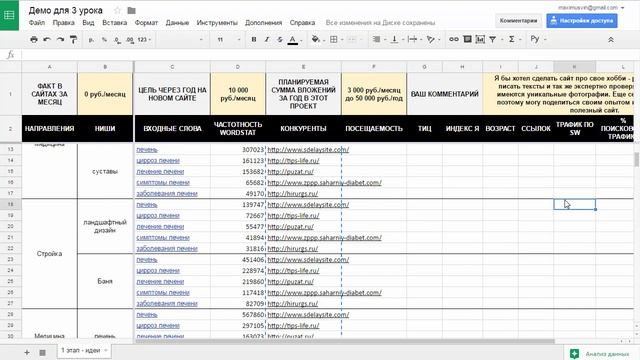640x360 pixels.
Task: Open the Файл menu
Action: coord(37,23)
